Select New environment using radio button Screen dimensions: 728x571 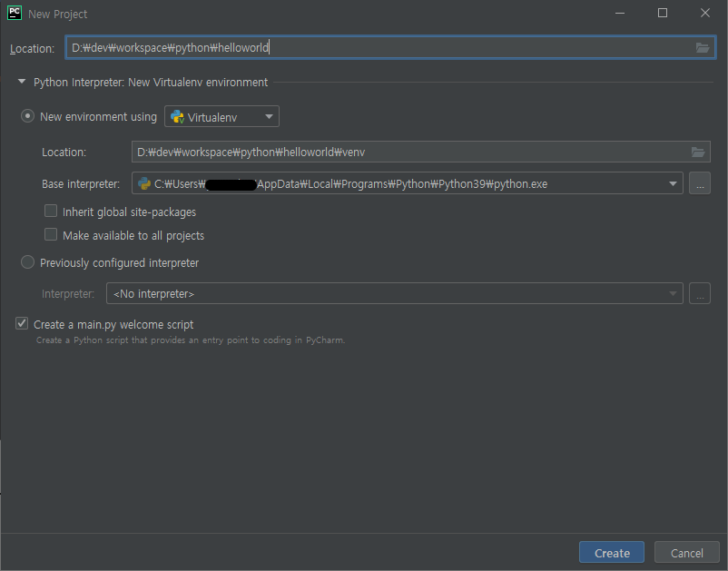click(27, 116)
